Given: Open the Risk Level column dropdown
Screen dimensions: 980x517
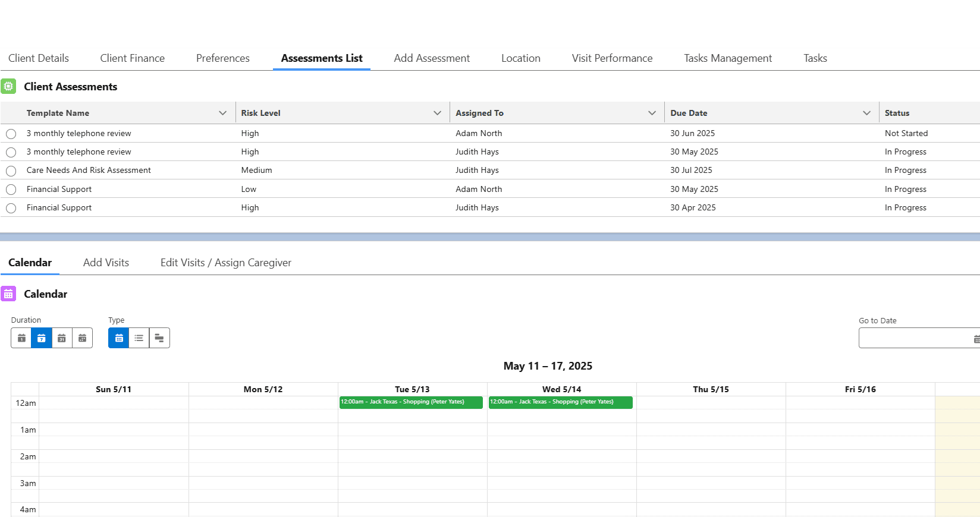Looking at the screenshot, I should click(x=438, y=113).
